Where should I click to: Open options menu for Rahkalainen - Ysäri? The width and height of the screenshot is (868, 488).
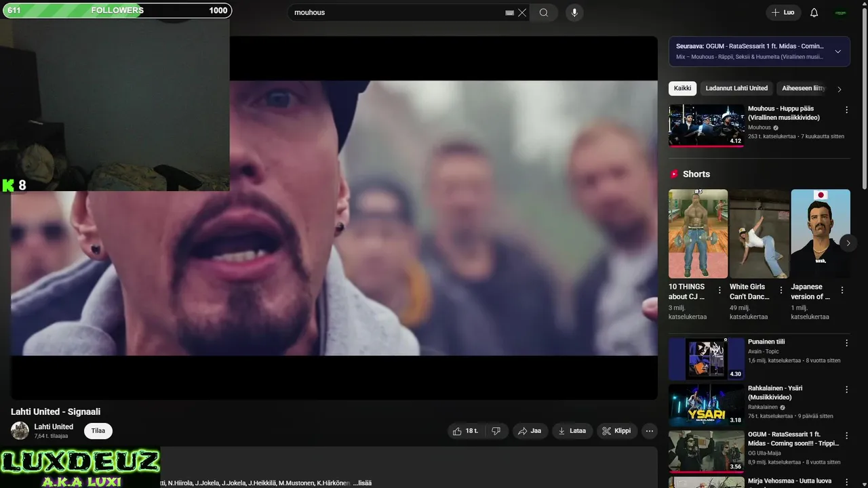pos(846,390)
